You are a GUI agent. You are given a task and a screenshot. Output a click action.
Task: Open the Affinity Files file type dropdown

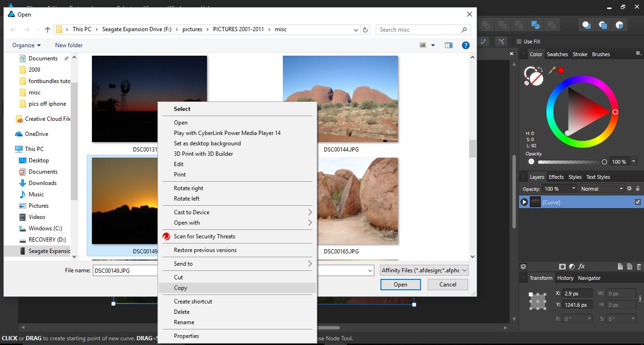tap(423, 270)
